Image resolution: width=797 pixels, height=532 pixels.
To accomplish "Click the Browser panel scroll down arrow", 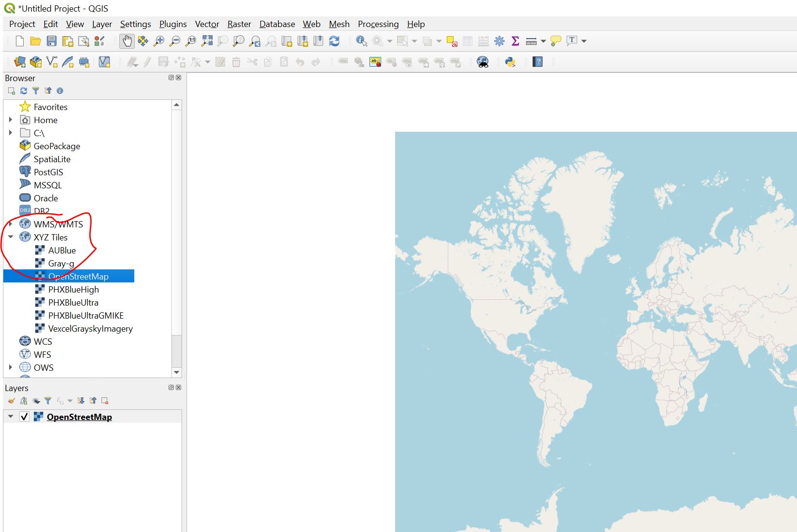I will click(177, 372).
